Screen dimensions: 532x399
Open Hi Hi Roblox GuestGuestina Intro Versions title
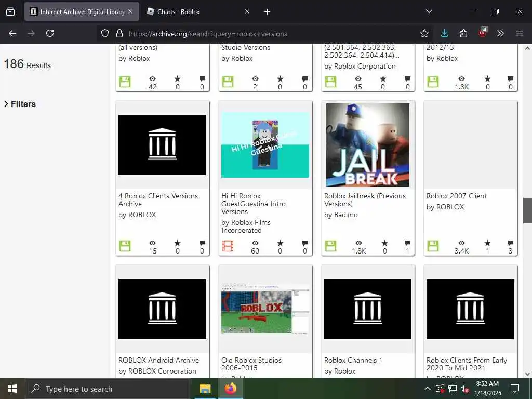coord(254,204)
